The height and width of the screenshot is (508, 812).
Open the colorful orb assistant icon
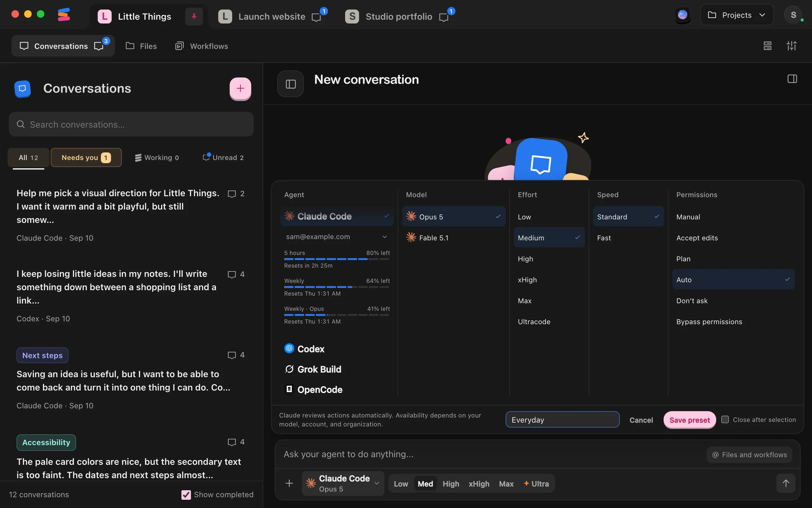tap(683, 15)
